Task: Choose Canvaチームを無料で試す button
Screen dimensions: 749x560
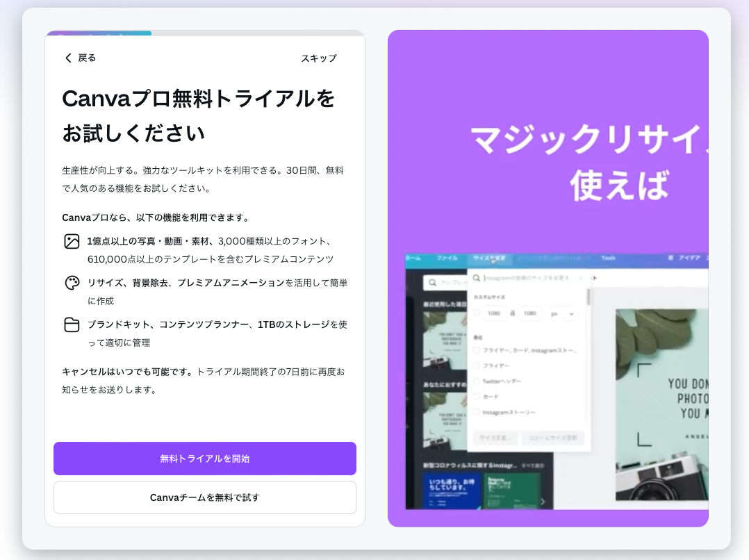Action: point(205,497)
